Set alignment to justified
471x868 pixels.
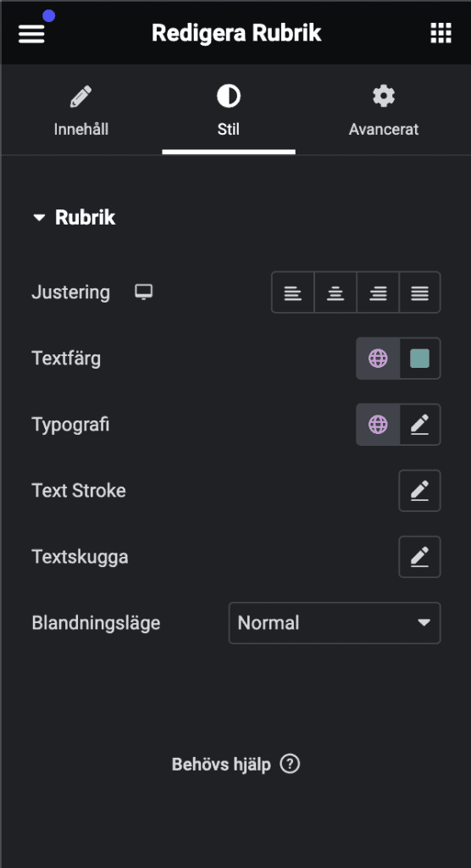point(420,292)
